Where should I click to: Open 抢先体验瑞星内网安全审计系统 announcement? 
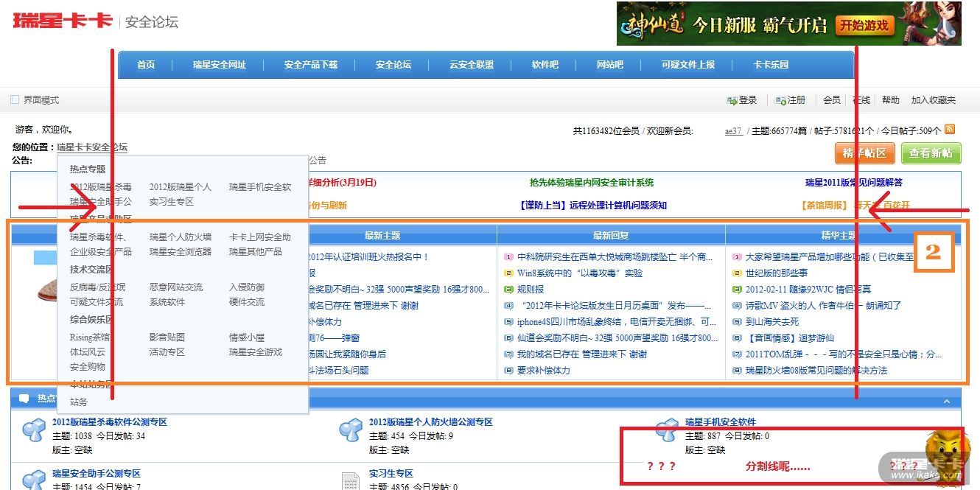(x=592, y=183)
